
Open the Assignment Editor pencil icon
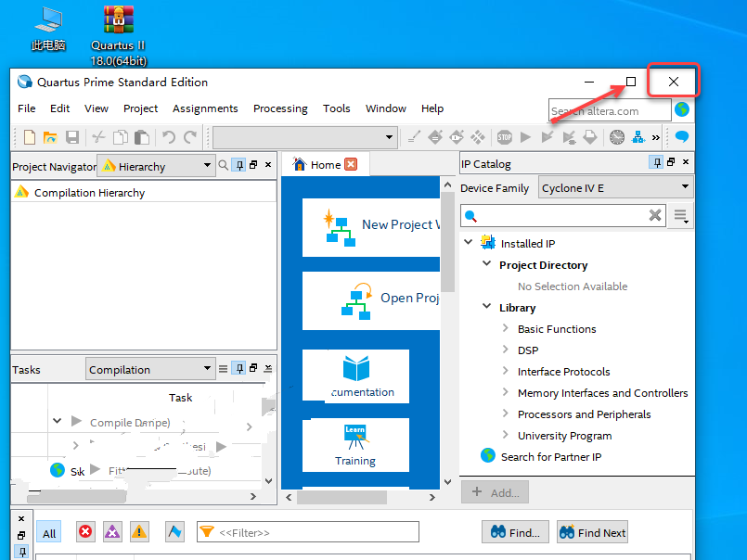[414, 137]
